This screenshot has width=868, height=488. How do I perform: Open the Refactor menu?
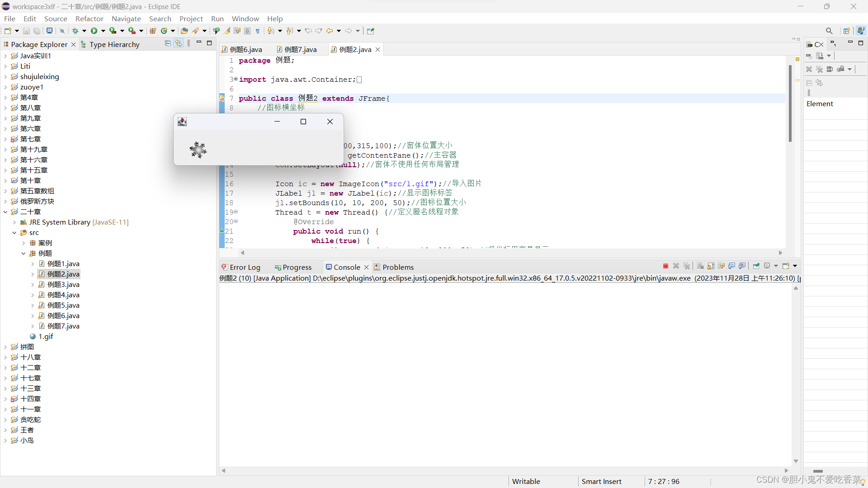click(x=89, y=19)
